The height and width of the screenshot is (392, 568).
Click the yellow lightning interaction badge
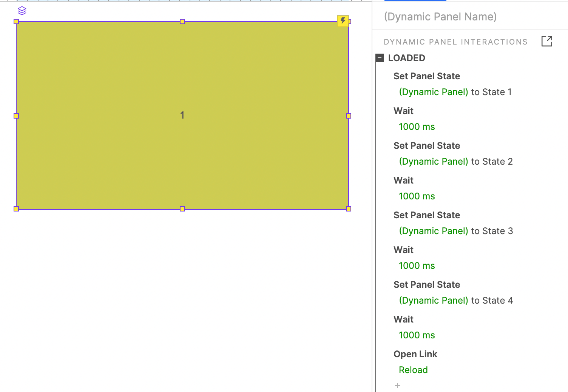click(343, 21)
